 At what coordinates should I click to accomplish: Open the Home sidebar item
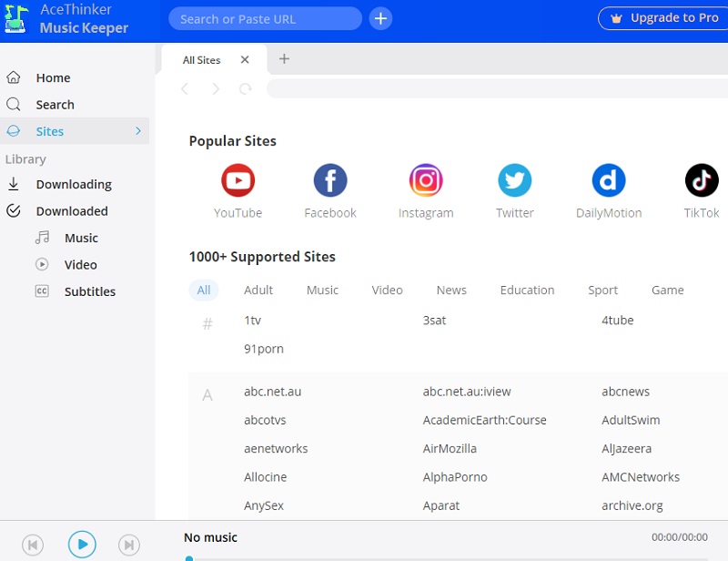pyautogui.click(x=75, y=77)
